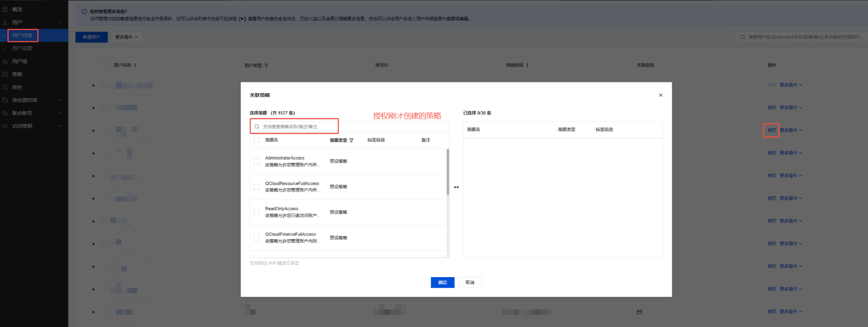Click the 访问密钥 access key icon
This screenshot has height=327, width=868.
pyautogui.click(x=5, y=126)
